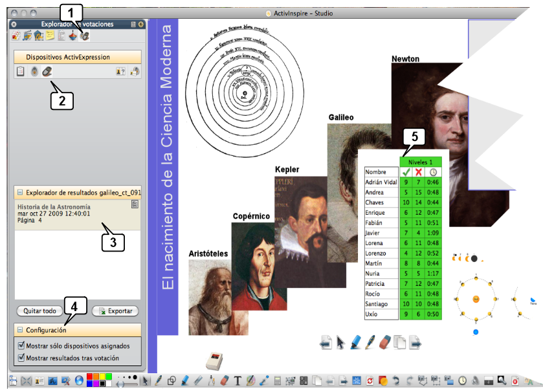This screenshot has width=543, height=392.
Task: Open the results entry options menu icon
Action: click(x=135, y=204)
